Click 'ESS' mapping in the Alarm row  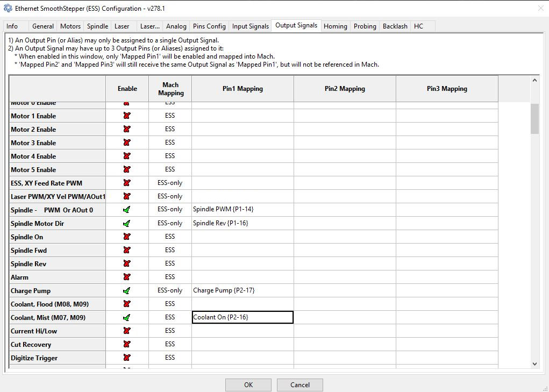tap(170, 277)
